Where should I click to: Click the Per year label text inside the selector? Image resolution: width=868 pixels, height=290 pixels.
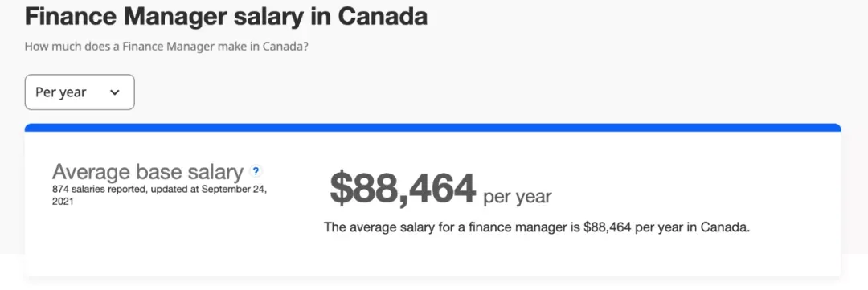[61, 92]
